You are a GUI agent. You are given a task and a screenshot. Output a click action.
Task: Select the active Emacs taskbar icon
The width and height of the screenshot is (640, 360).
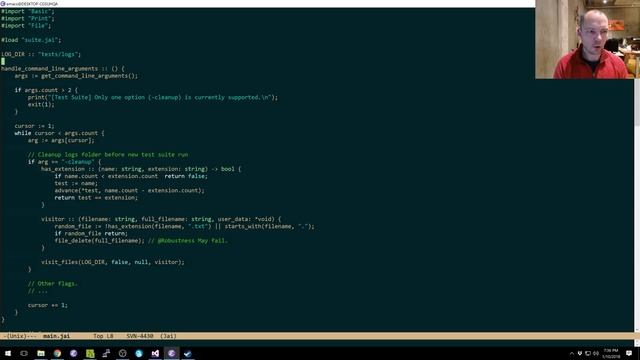click(171, 353)
